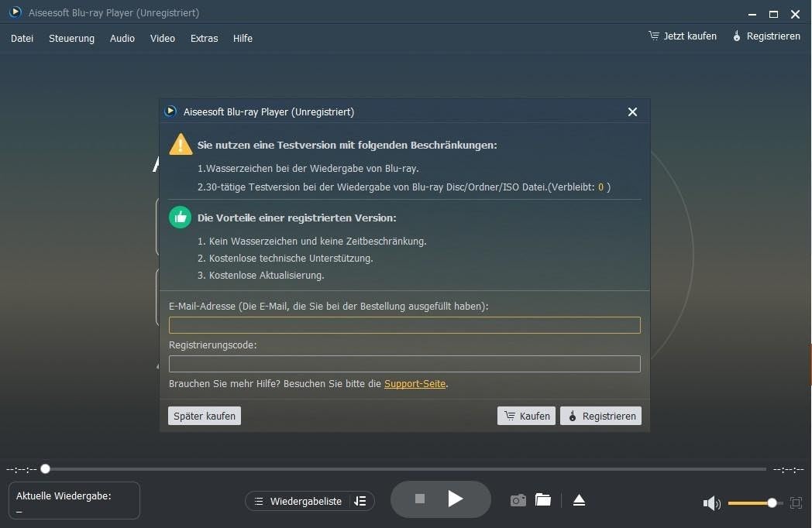
Task: Click the Aiseesoft logo in the dialog title
Action: click(170, 111)
